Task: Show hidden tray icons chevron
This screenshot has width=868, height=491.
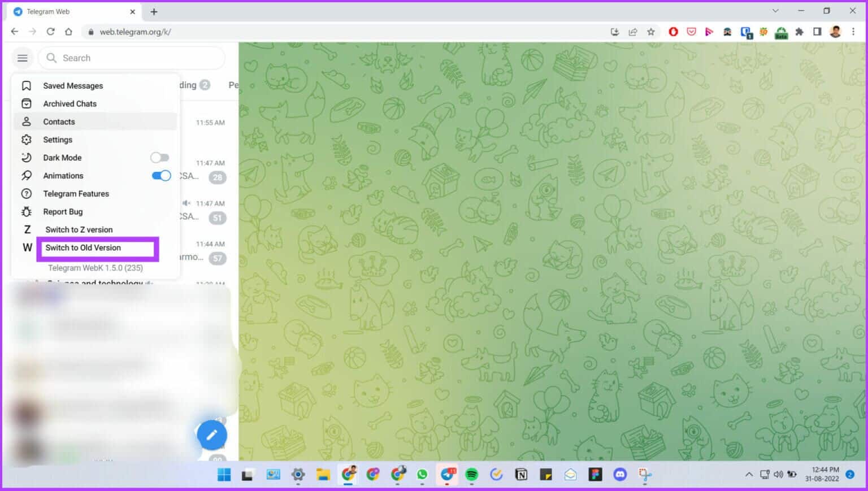Action: coord(749,475)
